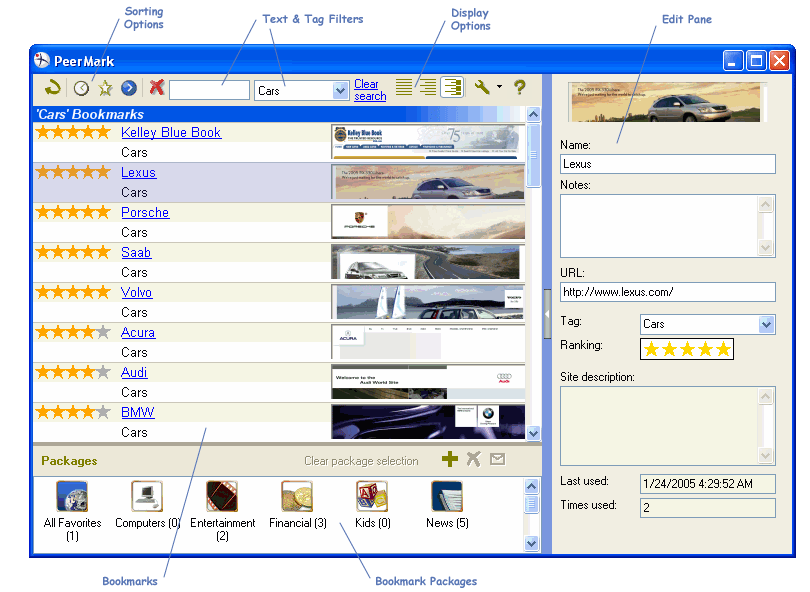Click the Volvo site thumbnail
Viewport: 810px width, 592px height.
tap(428, 302)
